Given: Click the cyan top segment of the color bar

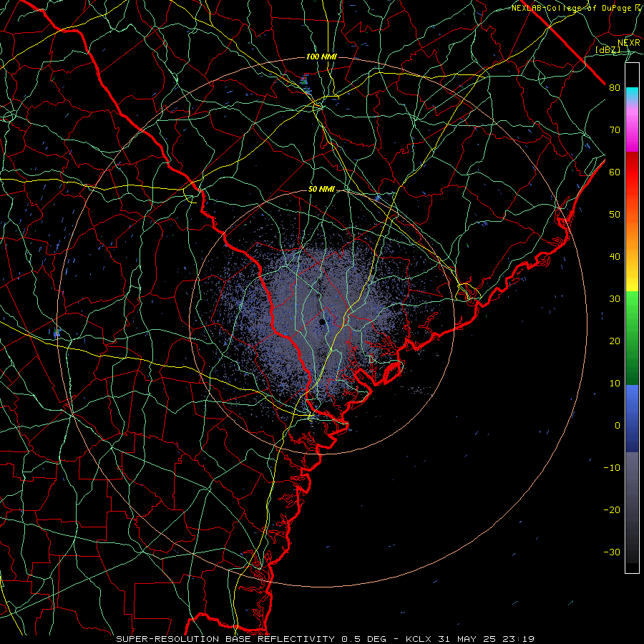Looking at the screenshot, I should point(632,94).
